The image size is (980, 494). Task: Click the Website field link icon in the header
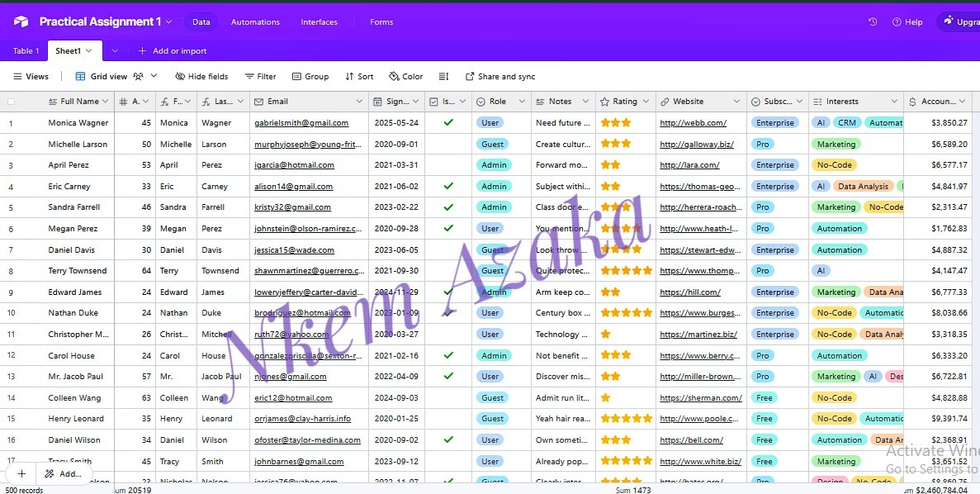pos(665,102)
